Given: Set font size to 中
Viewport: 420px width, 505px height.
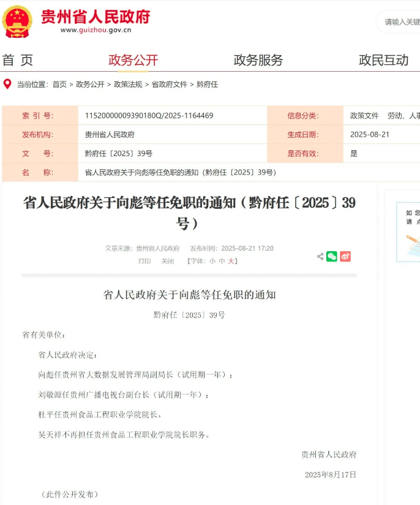Looking at the screenshot, I should (222, 261).
